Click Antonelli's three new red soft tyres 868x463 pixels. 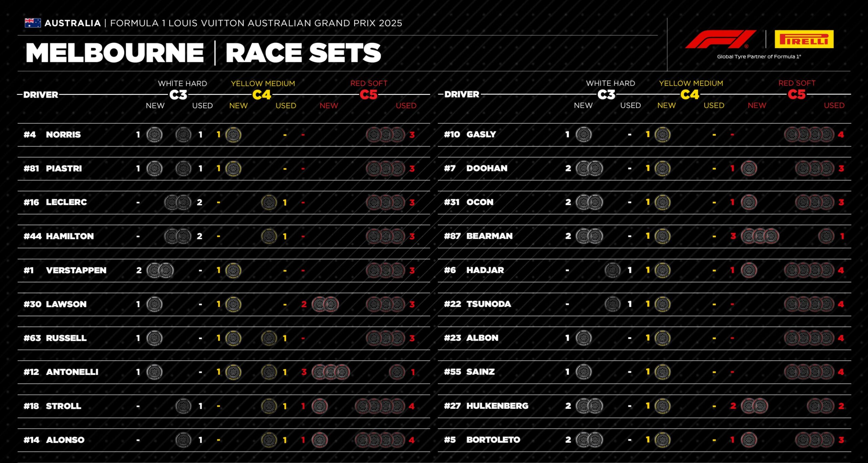(331, 372)
